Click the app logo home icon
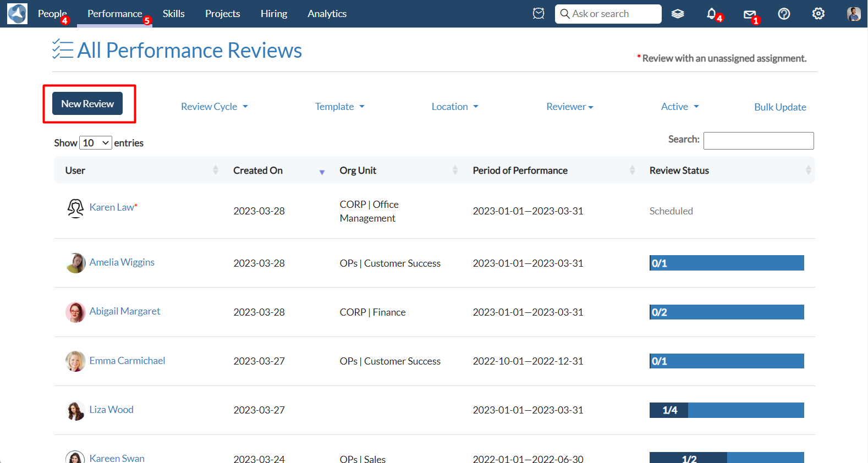This screenshot has height=463, width=868. point(17,14)
